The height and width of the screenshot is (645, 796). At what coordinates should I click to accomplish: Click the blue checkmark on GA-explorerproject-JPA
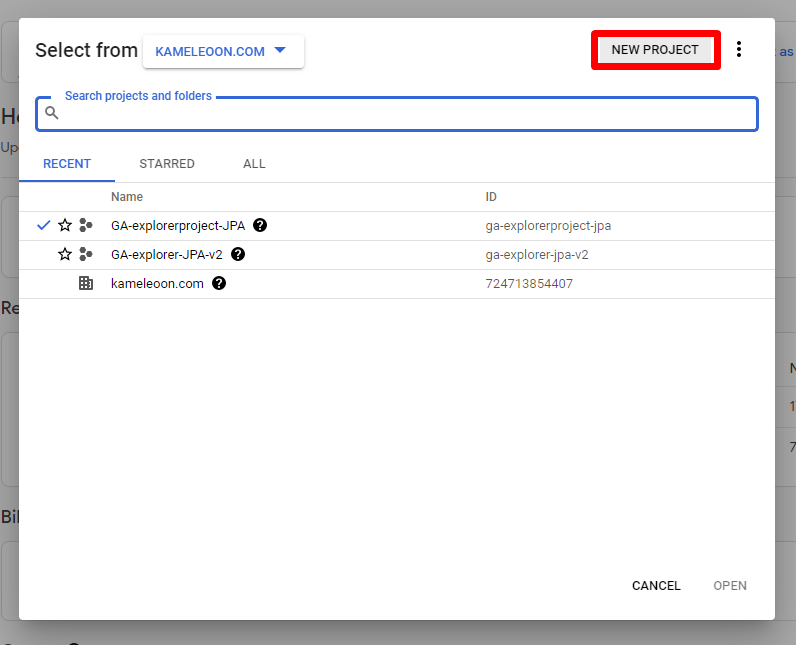tap(44, 225)
